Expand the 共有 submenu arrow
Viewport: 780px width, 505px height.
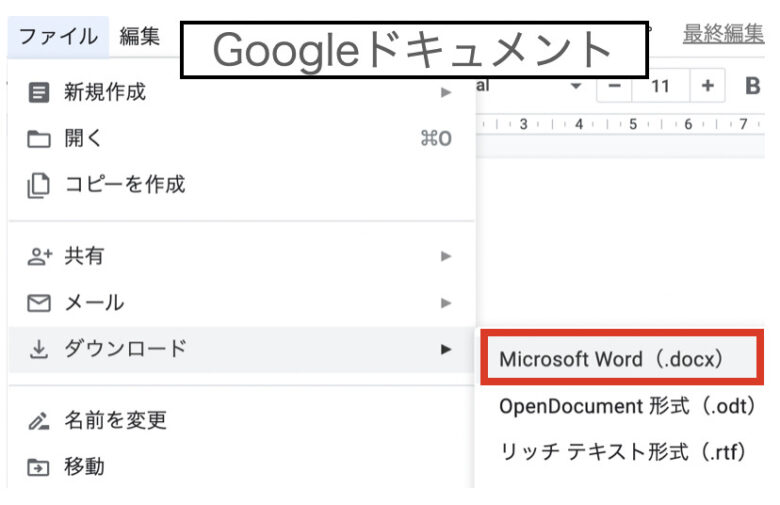tap(446, 256)
